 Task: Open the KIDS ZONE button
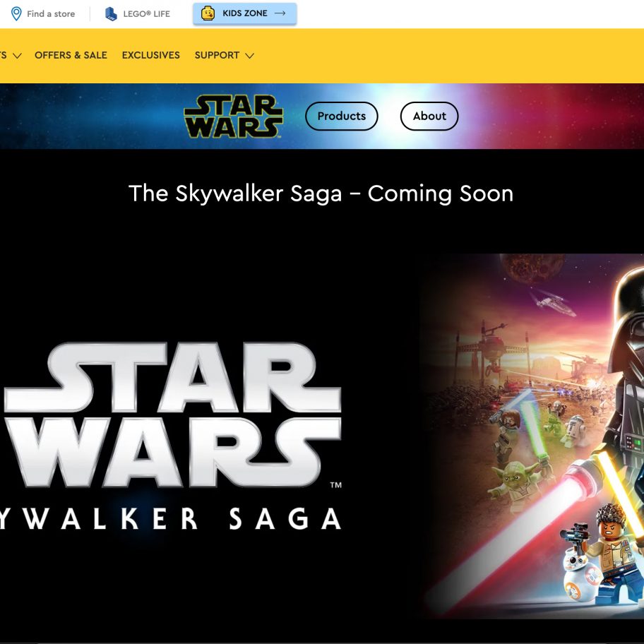click(245, 13)
